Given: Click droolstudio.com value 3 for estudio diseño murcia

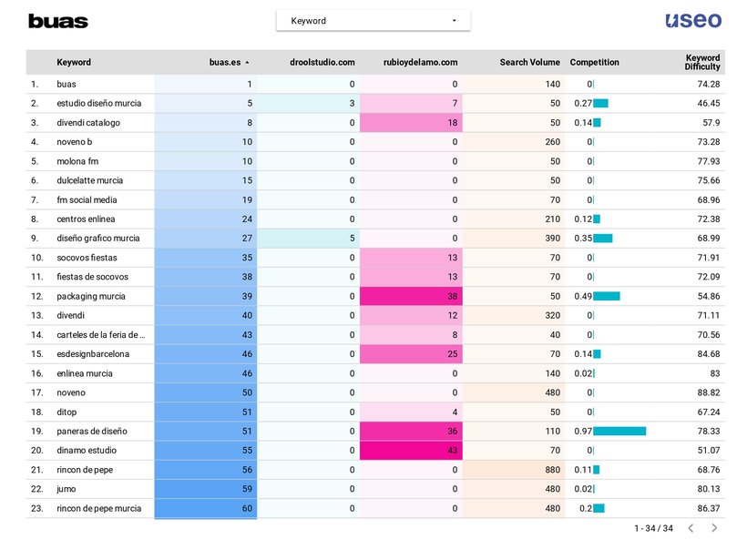Looking at the screenshot, I should coord(308,103).
